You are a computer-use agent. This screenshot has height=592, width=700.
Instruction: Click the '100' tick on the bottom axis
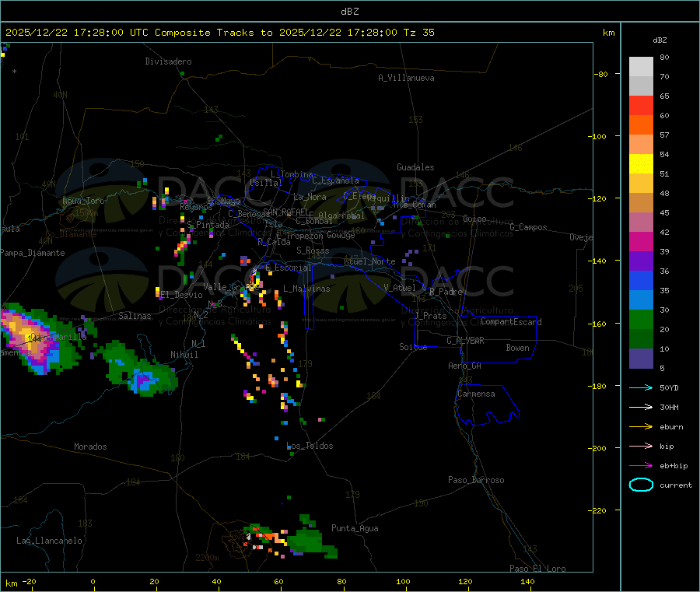[x=403, y=581]
